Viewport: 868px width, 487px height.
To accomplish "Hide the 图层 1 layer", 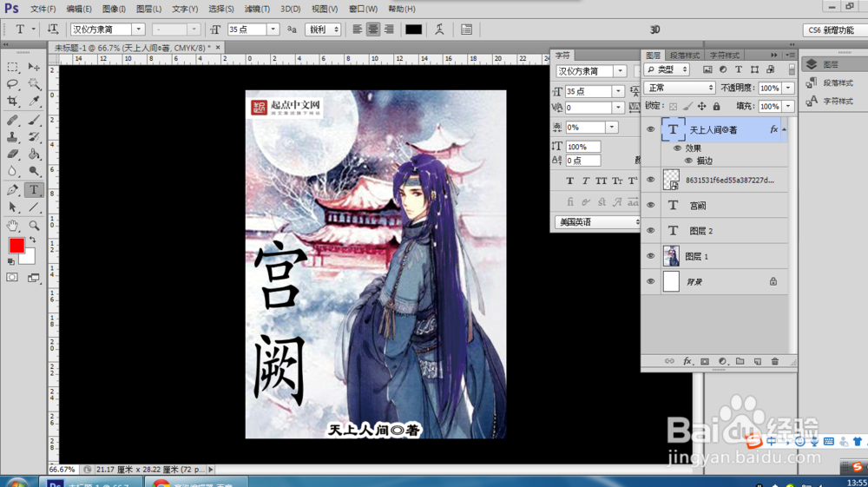I will tap(650, 256).
